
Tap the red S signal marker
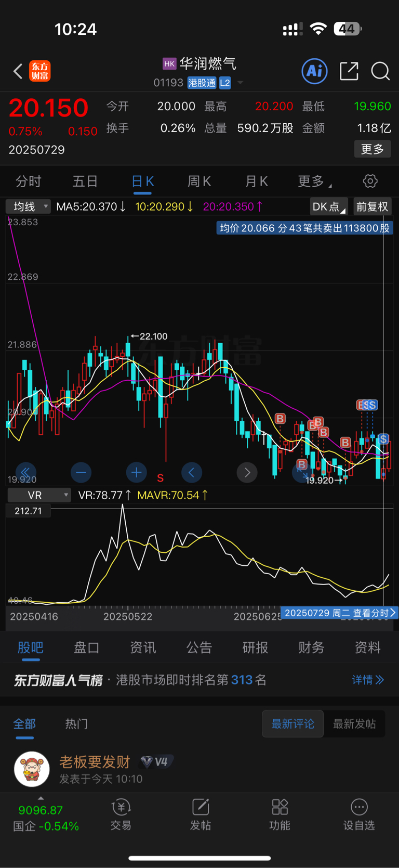click(161, 477)
